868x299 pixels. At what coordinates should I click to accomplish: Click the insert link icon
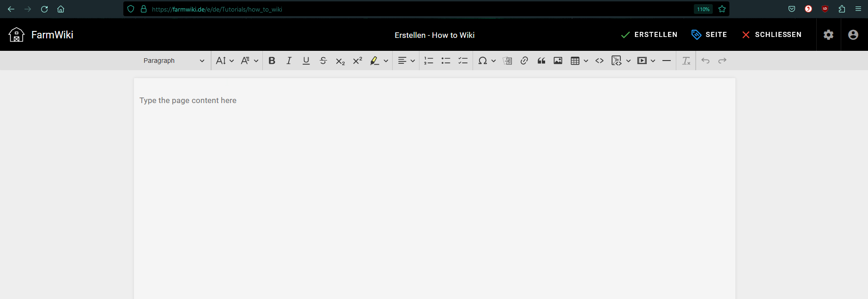click(x=524, y=61)
